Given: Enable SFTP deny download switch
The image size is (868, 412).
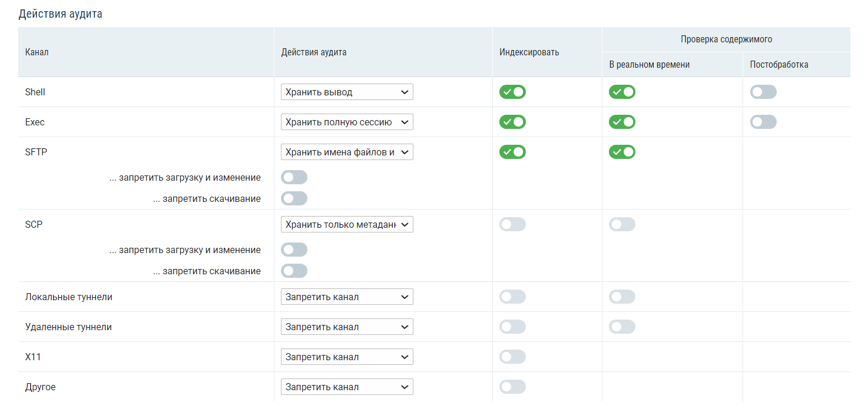Looking at the screenshot, I should (x=294, y=198).
